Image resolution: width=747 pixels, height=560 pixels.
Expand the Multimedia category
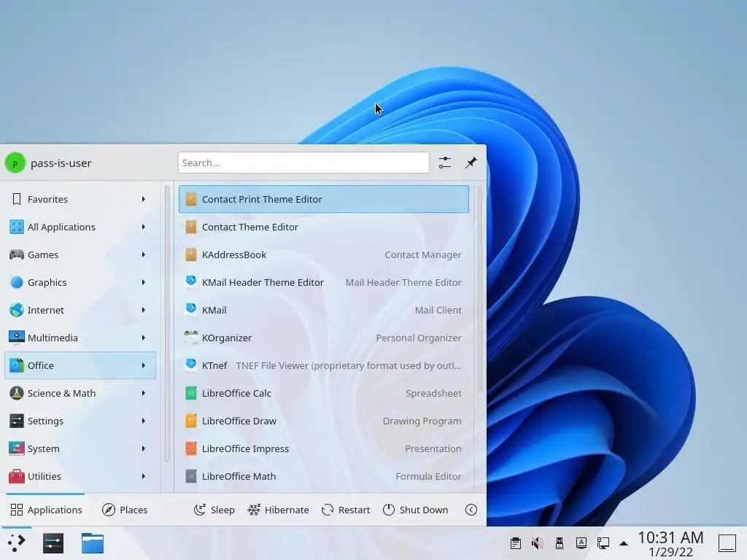click(x=80, y=338)
